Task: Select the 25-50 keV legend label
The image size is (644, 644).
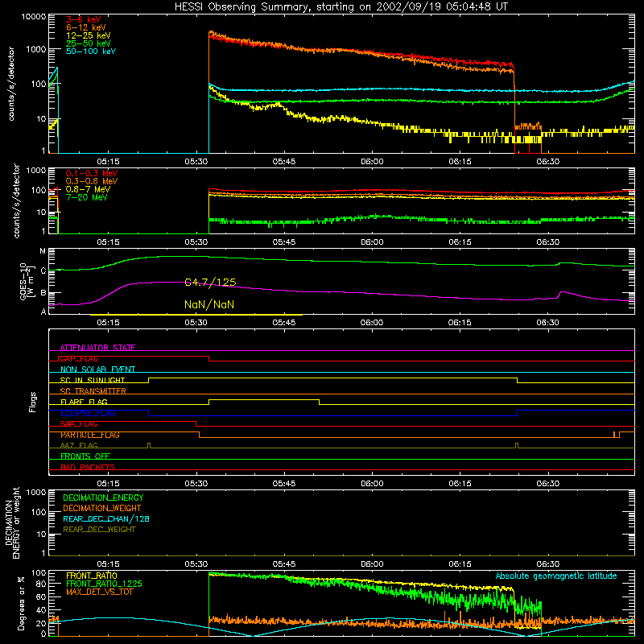Action: click(x=89, y=43)
